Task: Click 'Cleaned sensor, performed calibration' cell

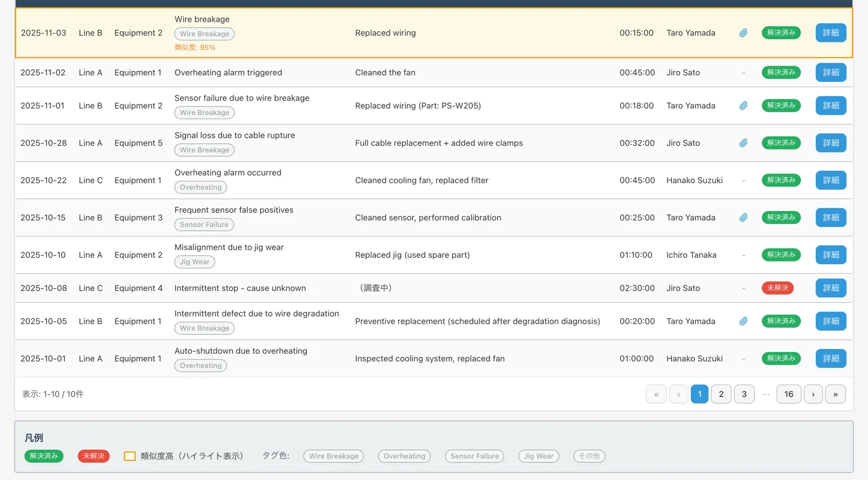Action: tap(428, 217)
